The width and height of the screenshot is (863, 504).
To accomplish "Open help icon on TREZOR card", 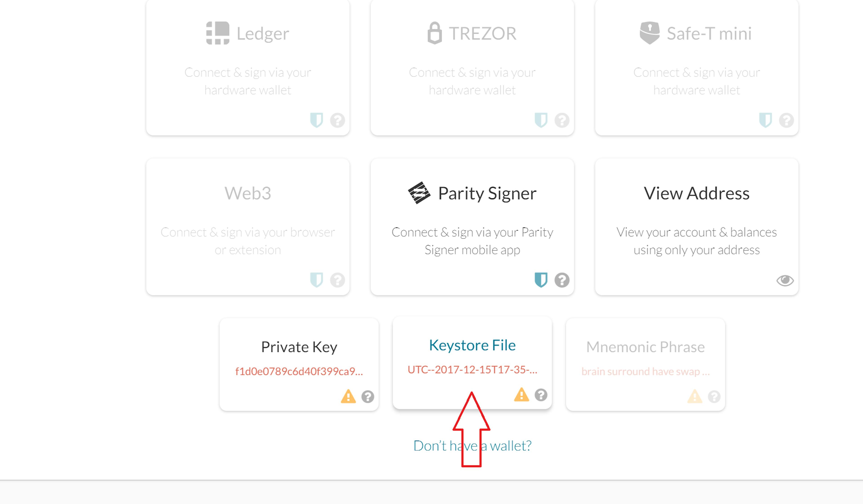I will point(562,120).
